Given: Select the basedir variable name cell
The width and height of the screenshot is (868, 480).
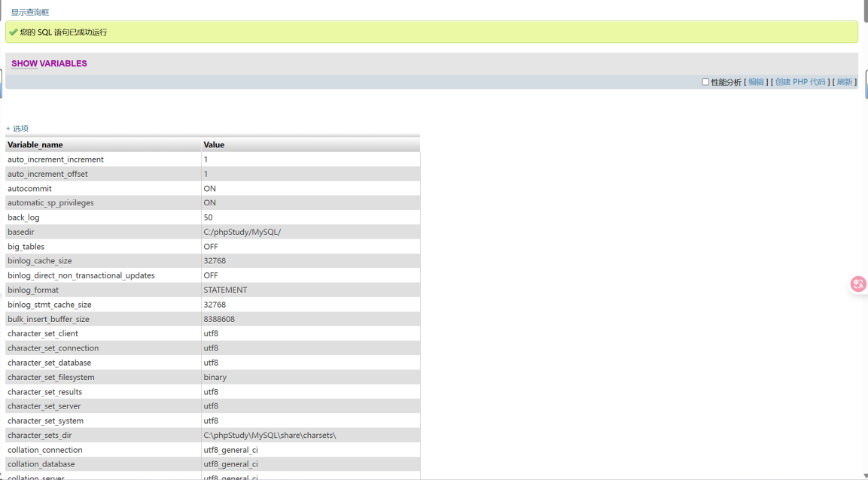Looking at the screenshot, I should coord(21,232).
